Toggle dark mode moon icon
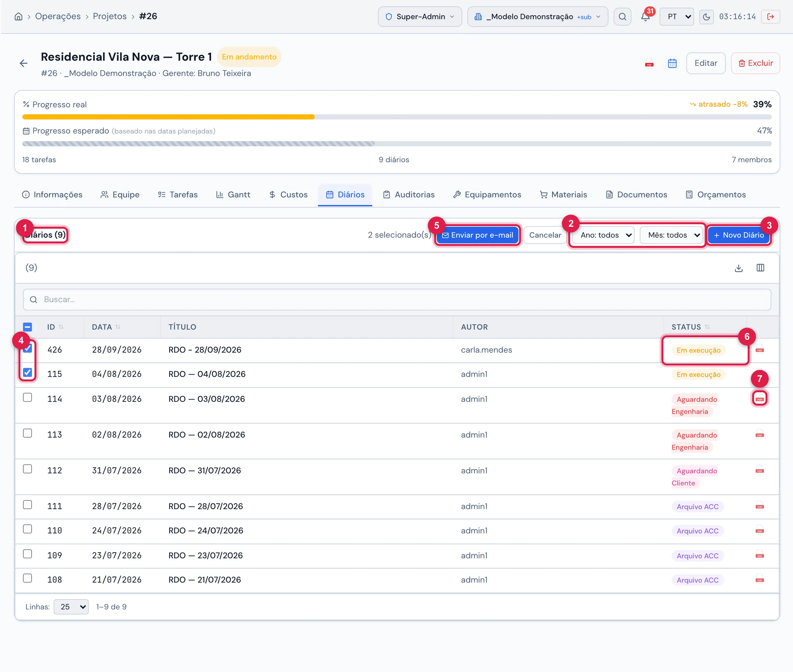The height and width of the screenshot is (672, 793). coord(706,16)
